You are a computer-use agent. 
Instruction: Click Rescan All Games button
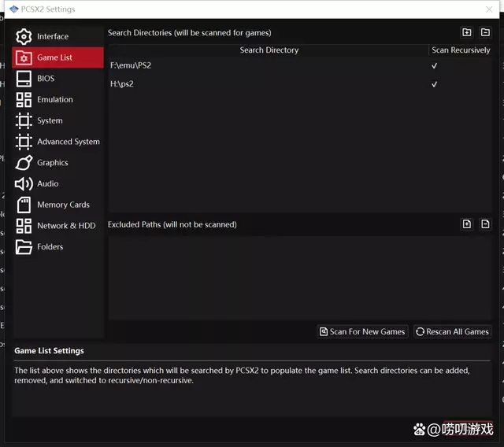pos(453,332)
